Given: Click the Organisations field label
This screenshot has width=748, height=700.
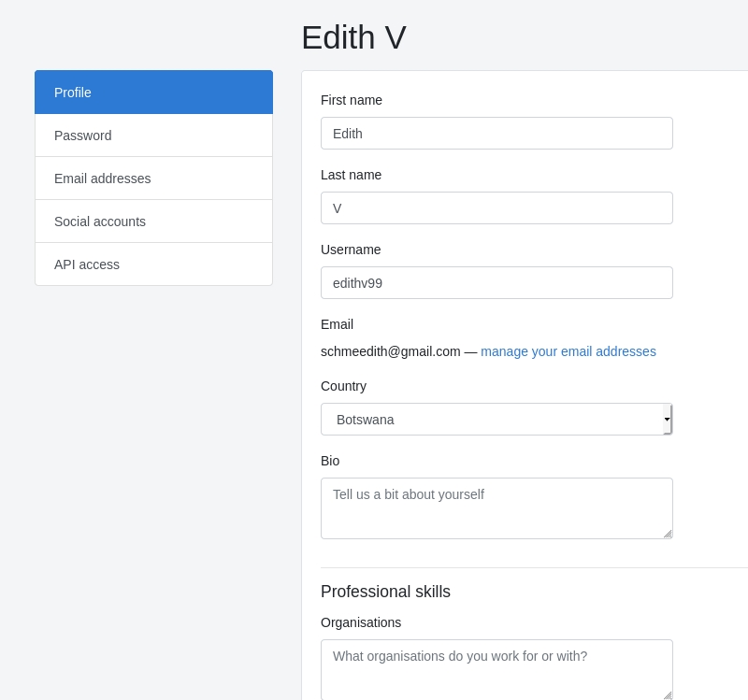Looking at the screenshot, I should (x=361, y=622).
